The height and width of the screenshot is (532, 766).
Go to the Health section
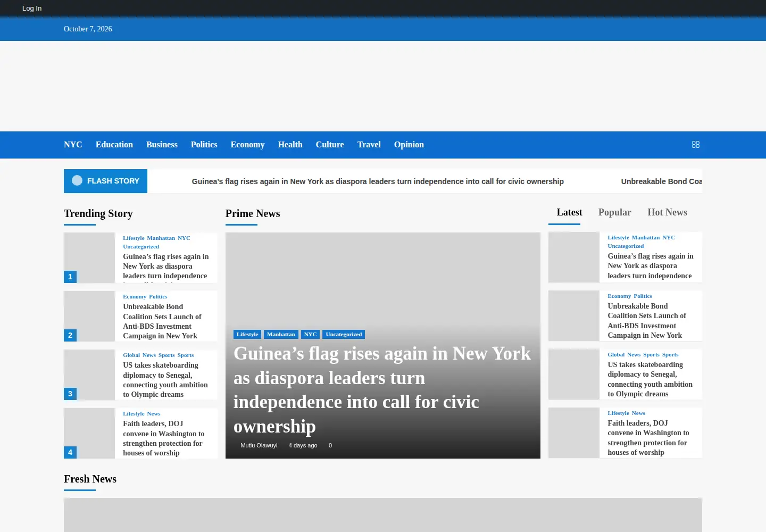click(290, 145)
